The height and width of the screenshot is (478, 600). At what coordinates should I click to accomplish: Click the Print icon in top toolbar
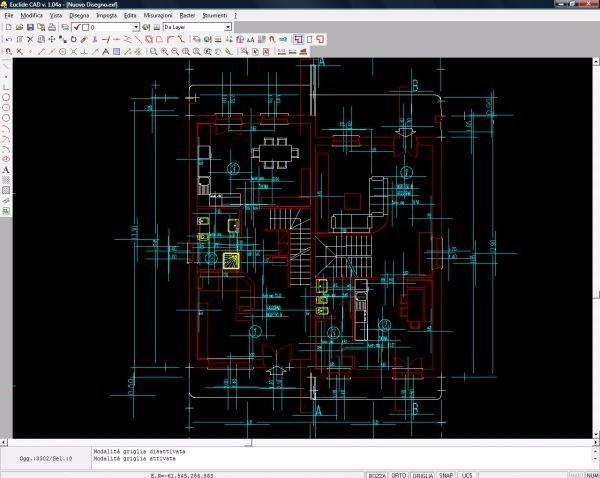(x=52, y=27)
